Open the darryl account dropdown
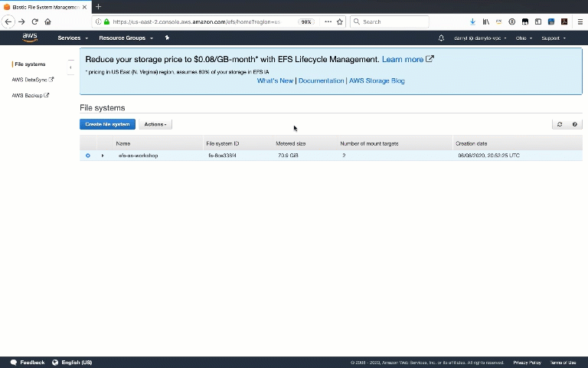Viewport: 588px width, 368px height. [480, 38]
